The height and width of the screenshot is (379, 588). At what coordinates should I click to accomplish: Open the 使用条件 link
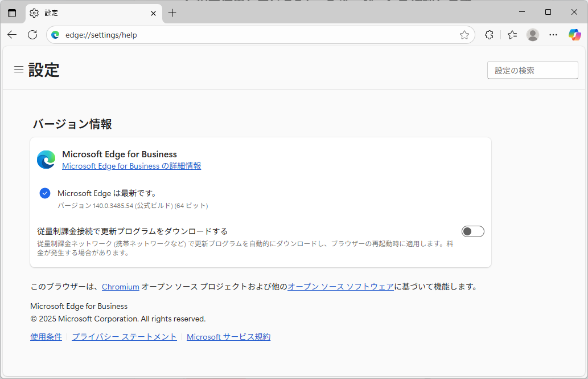point(46,337)
